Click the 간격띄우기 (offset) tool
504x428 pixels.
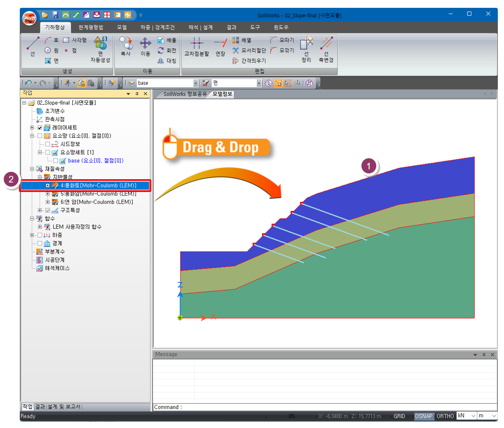[x=249, y=61]
